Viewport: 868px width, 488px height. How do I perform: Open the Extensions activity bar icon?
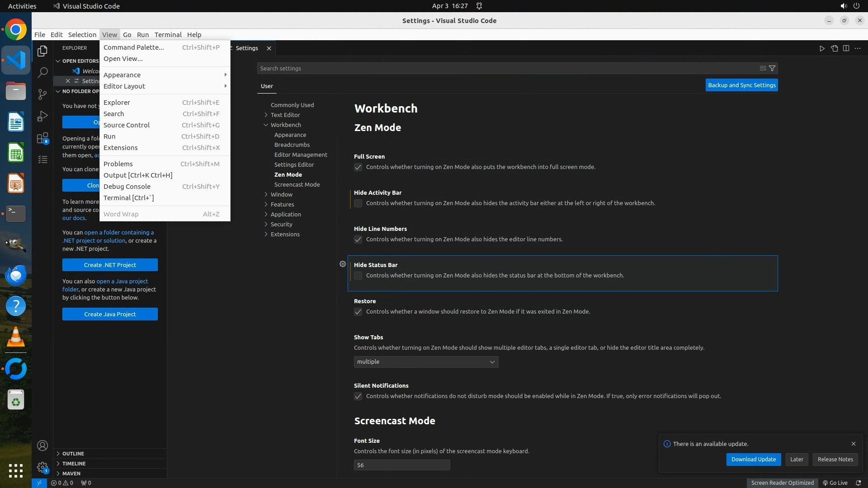click(x=42, y=138)
